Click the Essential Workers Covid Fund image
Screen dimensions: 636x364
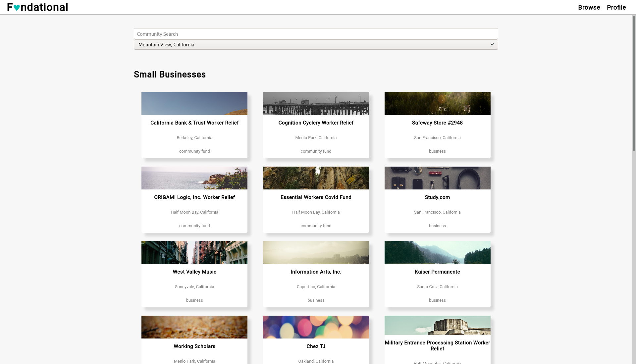[316, 178]
